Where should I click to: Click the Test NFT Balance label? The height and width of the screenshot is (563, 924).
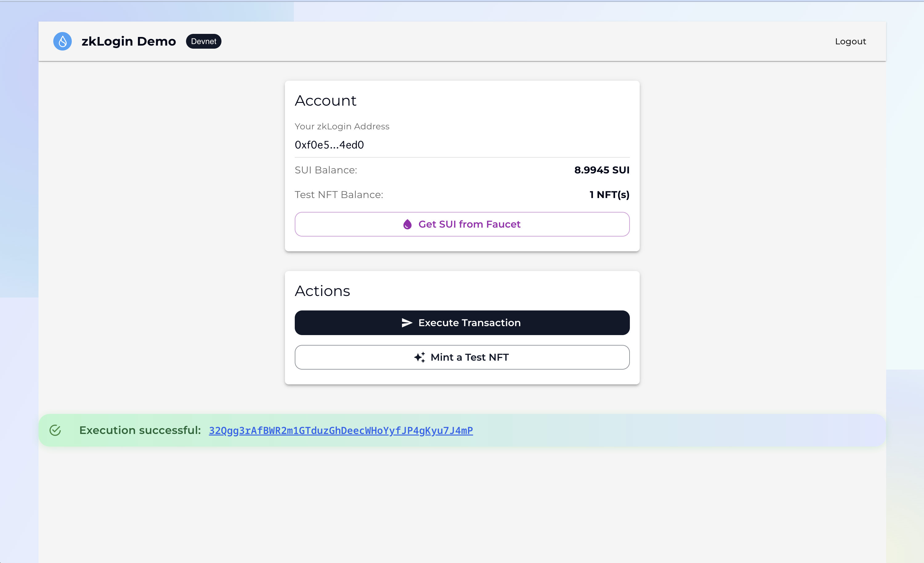pos(339,195)
